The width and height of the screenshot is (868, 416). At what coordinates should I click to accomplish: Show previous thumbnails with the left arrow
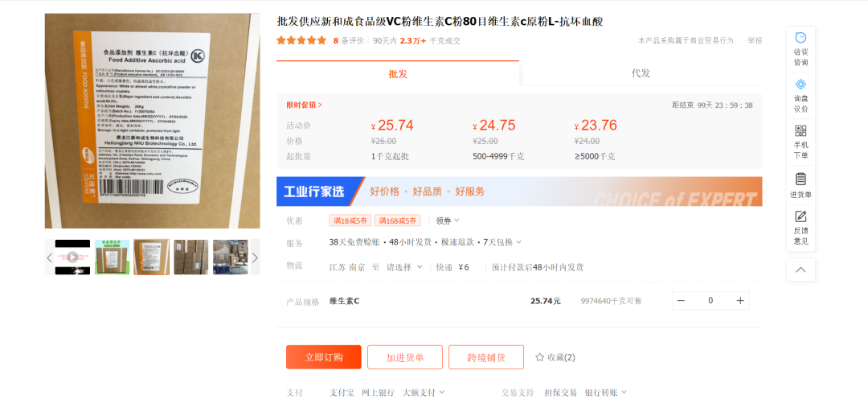coord(49,257)
